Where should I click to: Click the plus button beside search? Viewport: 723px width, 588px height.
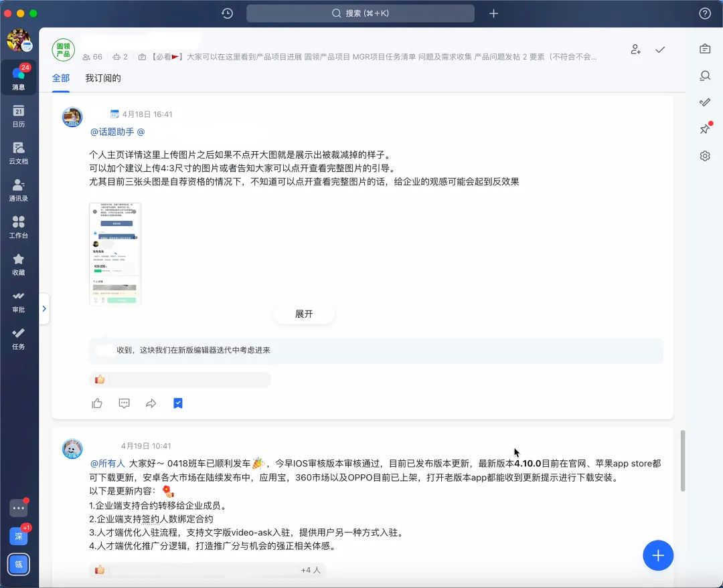(493, 13)
